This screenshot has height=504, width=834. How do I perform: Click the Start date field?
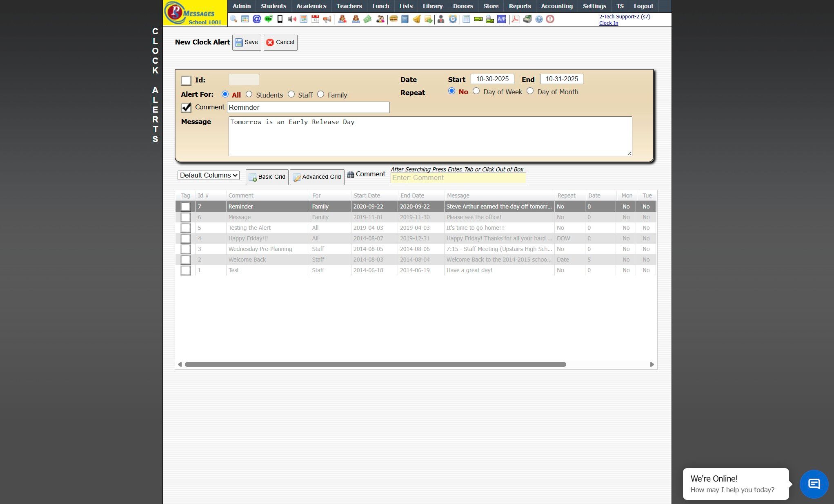(492, 79)
